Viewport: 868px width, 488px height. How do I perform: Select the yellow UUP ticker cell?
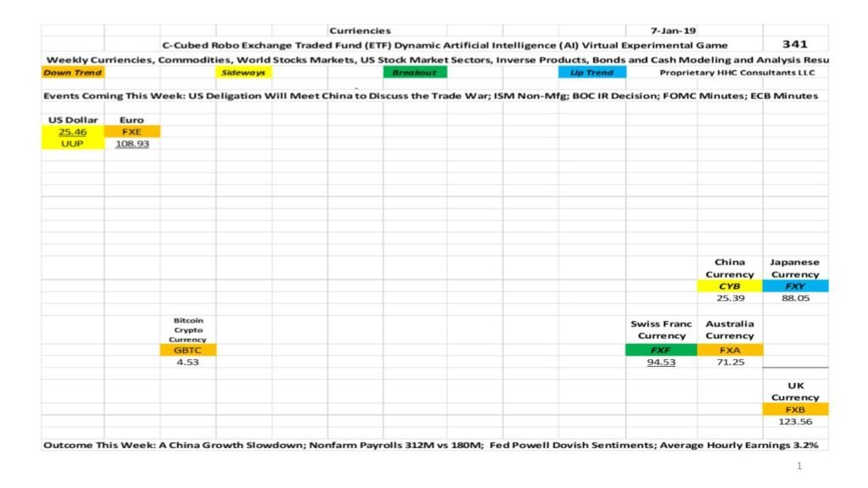tap(72, 144)
